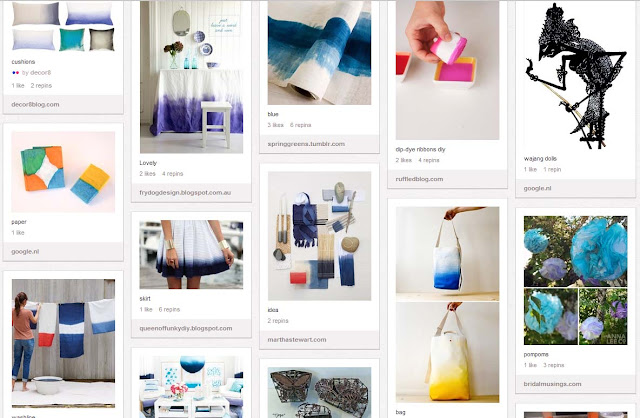This screenshot has height=418, width=640.
Task: Visit the queenoffunkydiy.blogspot.com link
Action: (186, 329)
